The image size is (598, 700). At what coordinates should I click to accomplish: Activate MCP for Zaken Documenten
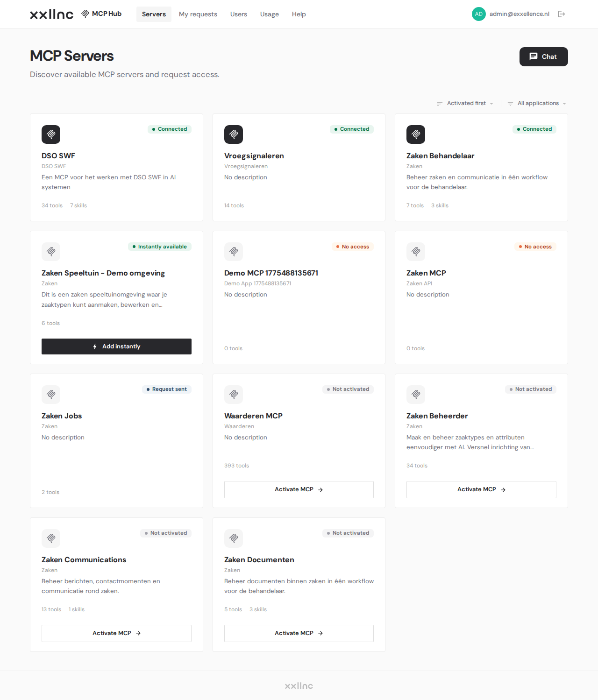[299, 633]
